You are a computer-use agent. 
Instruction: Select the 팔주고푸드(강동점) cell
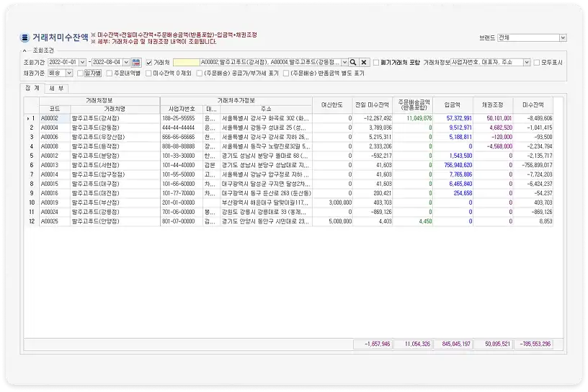(x=115, y=128)
